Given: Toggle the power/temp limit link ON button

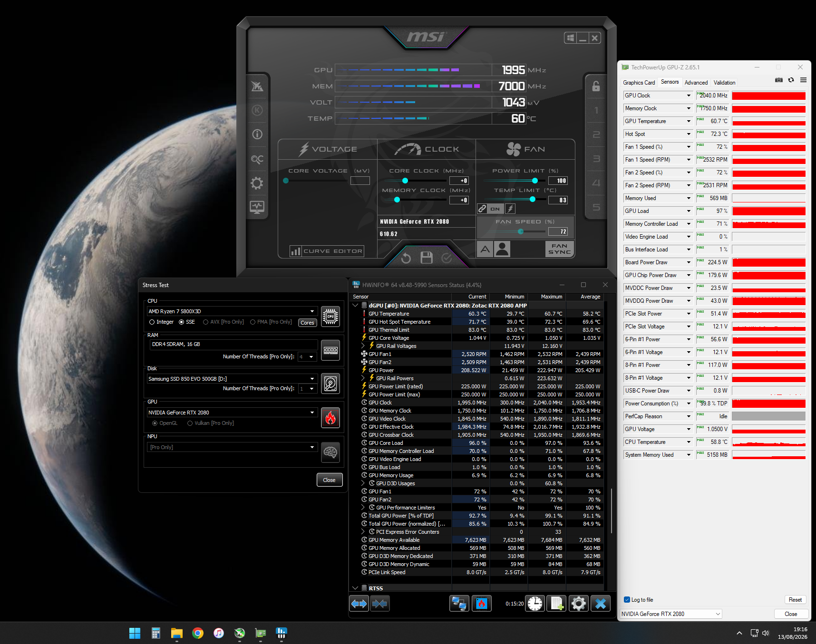Looking at the screenshot, I should (x=495, y=209).
